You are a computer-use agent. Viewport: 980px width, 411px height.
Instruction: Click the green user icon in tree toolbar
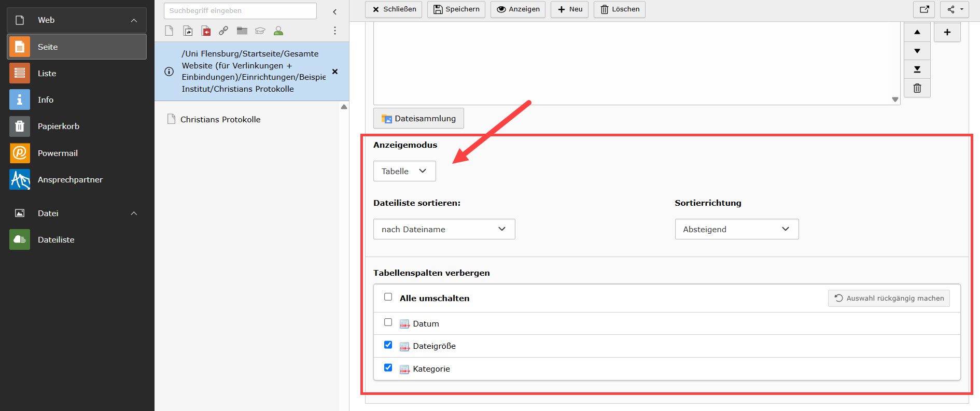coord(278,31)
